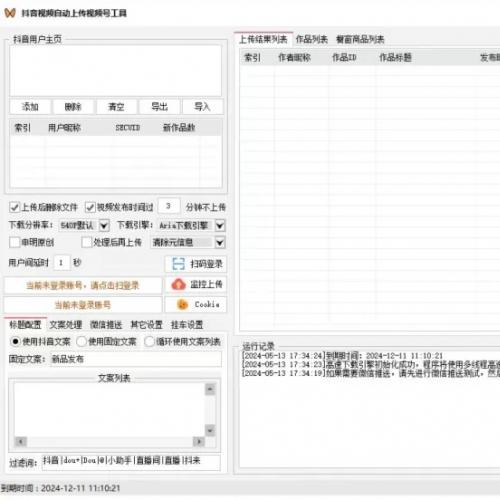Click the 扫码登录 button label

(206, 264)
